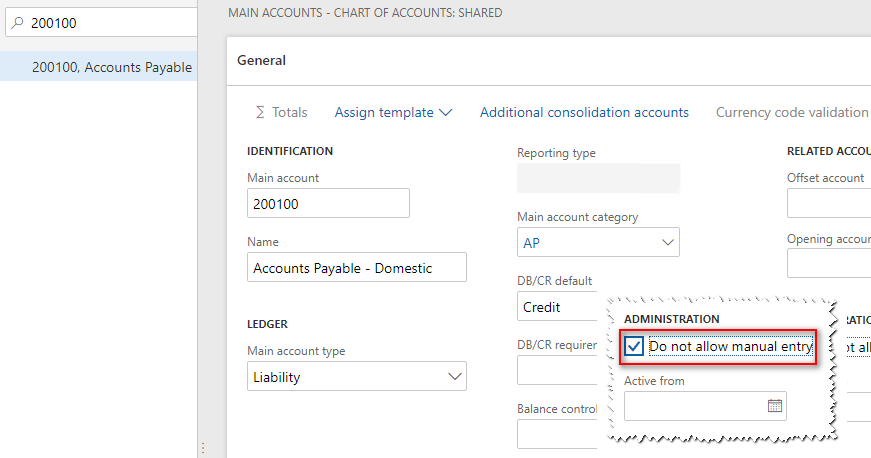Viewport: 871px width, 458px height.
Task: Focus the search box containing 200100
Action: (x=110, y=23)
